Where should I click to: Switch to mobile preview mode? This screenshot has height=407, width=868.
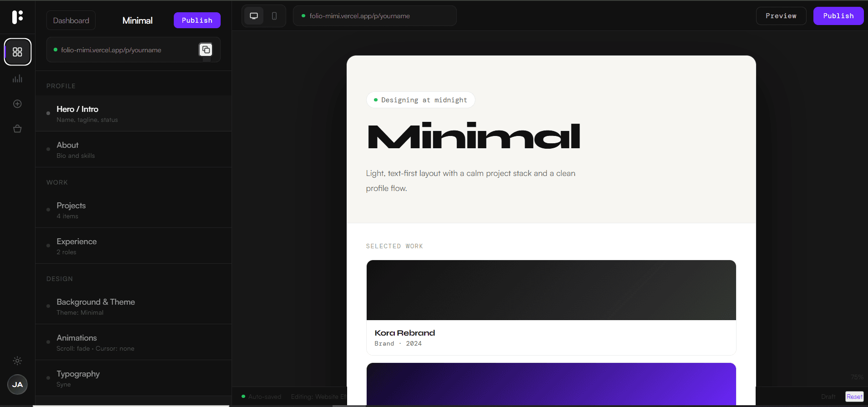pos(274,16)
